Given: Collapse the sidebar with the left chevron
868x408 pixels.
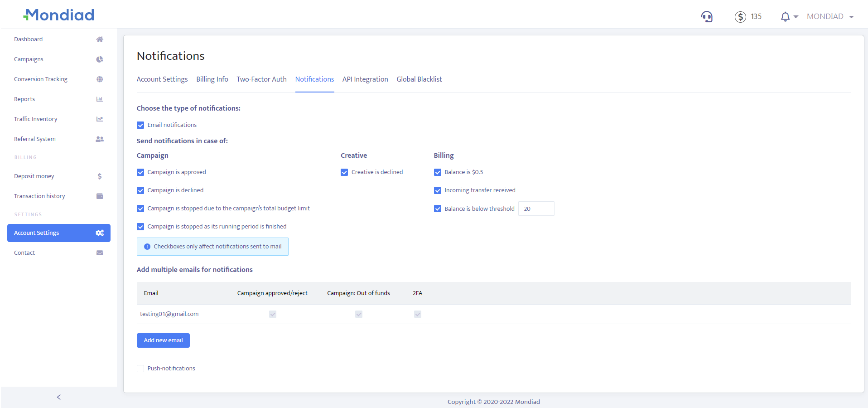Looking at the screenshot, I should (58, 397).
